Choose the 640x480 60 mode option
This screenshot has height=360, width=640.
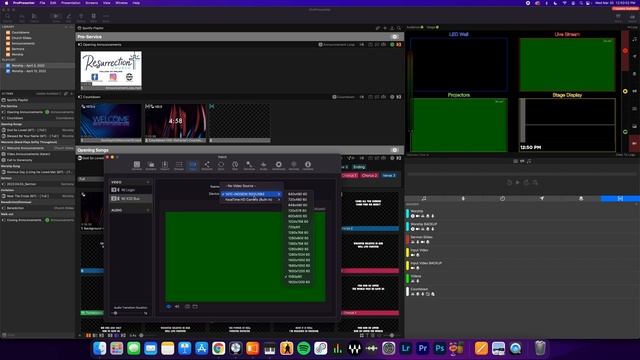298,194
